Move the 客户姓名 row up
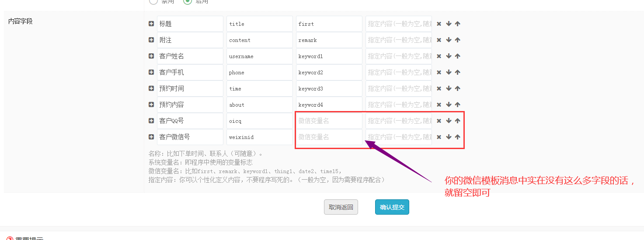644x240 pixels. click(457, 56)
